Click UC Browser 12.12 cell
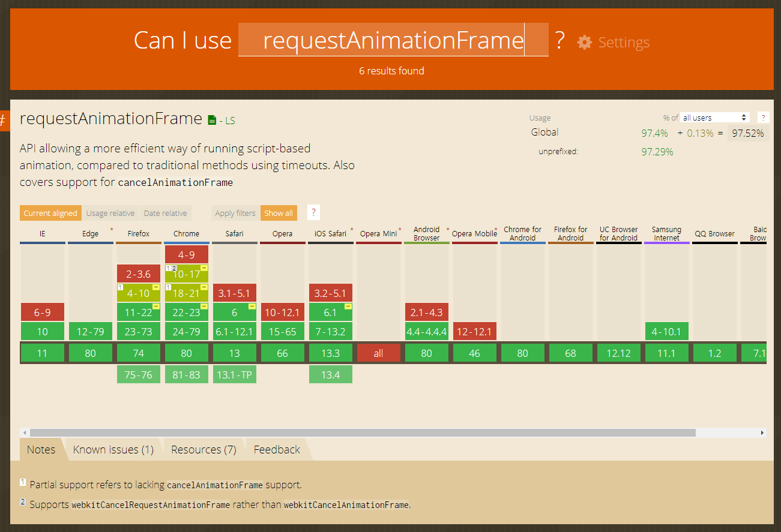This screenshot has height=532, width=781. click(x=618, y=353)
